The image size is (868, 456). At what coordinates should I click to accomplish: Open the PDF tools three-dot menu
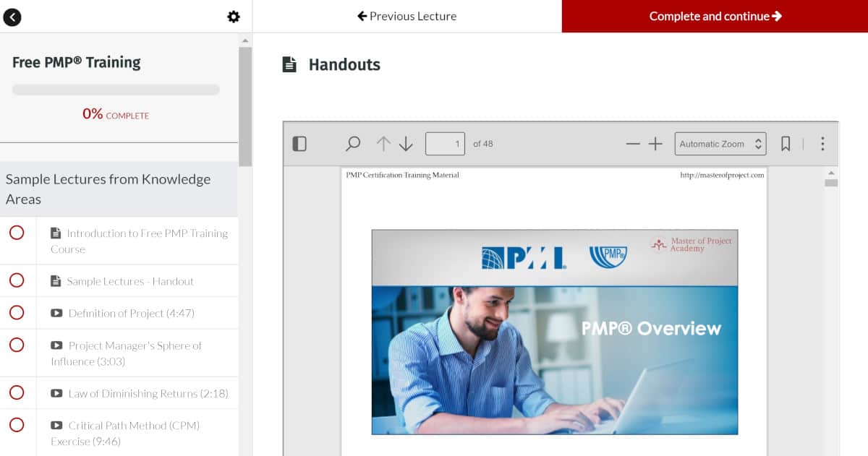tap(822, 144)
